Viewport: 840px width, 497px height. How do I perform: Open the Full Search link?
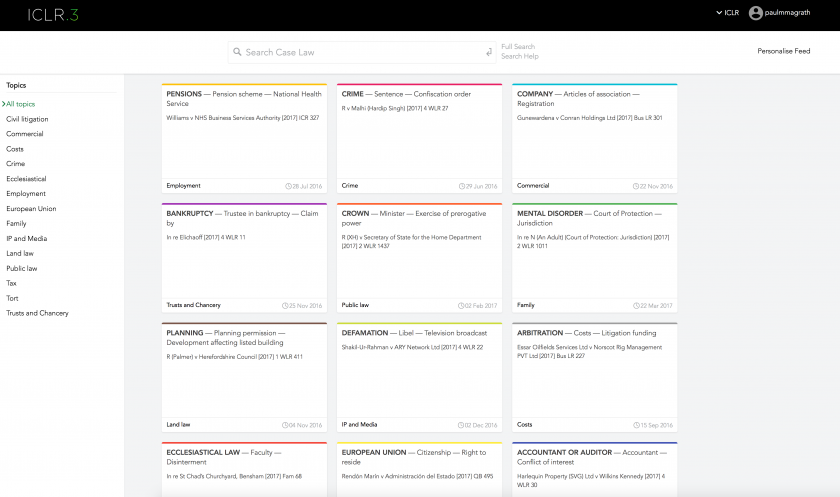(x=518, y=47)
